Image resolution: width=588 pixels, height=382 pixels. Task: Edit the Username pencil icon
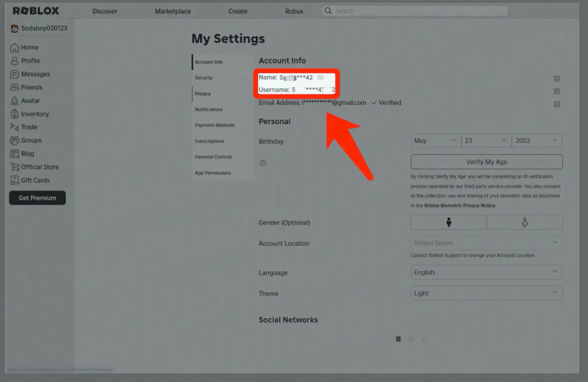click(557, 91)
